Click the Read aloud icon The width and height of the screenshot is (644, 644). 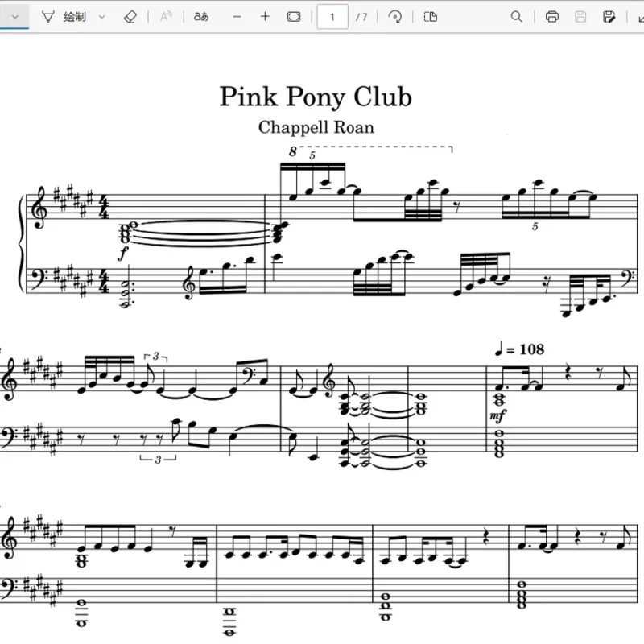166,17
